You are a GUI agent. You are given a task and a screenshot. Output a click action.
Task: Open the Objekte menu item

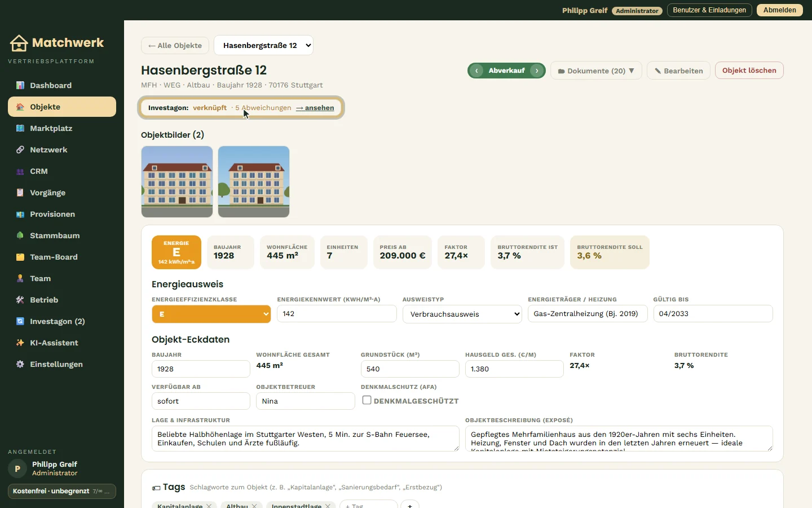pos(62,107)
